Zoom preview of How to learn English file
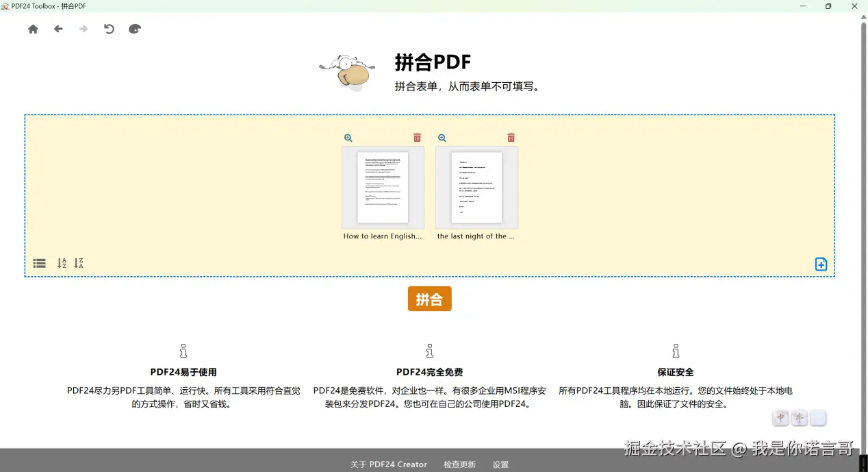Viewport: 868px width, 472px height. coord(348,138)
